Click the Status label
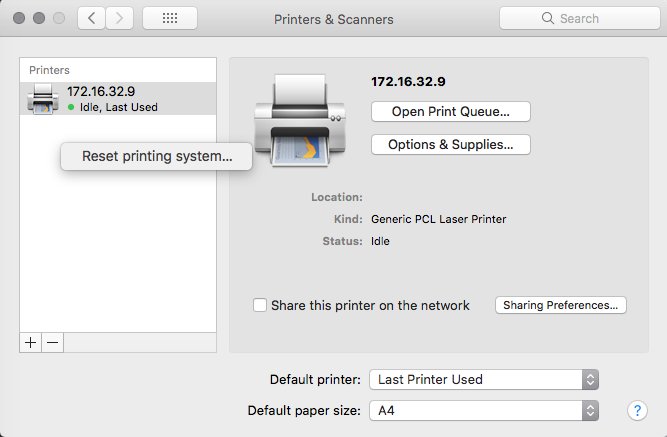 point(342,241)
